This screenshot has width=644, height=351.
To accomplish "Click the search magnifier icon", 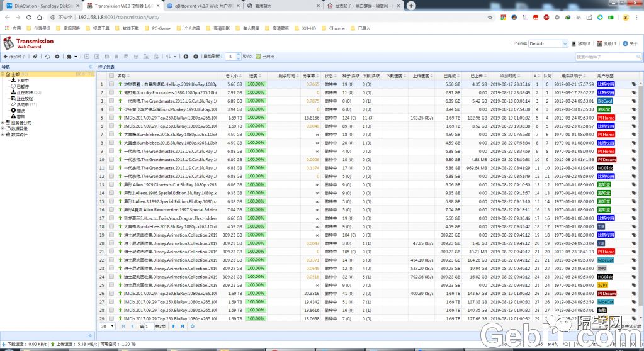I will [x=639, y=57].
